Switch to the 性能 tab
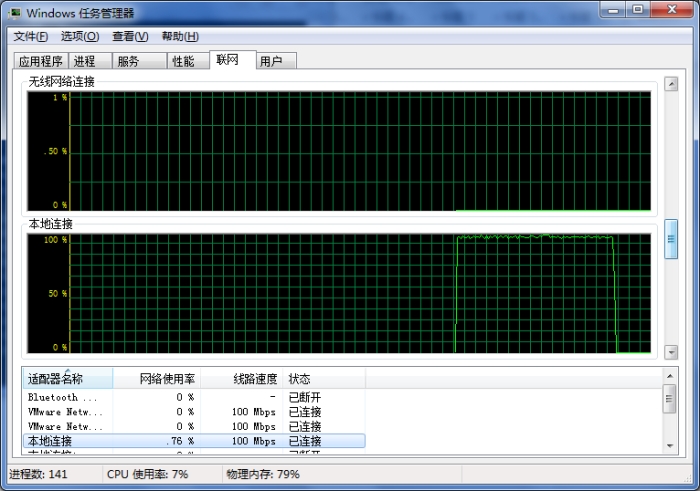This screenshot has width=700, height=491. [x=183, y=61]
